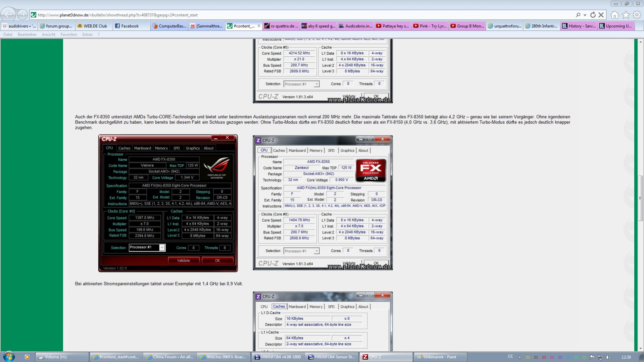Switch to urquattroforu... tab
The width and height of the screenshot is (644, 362).
[x=505, y=26]
